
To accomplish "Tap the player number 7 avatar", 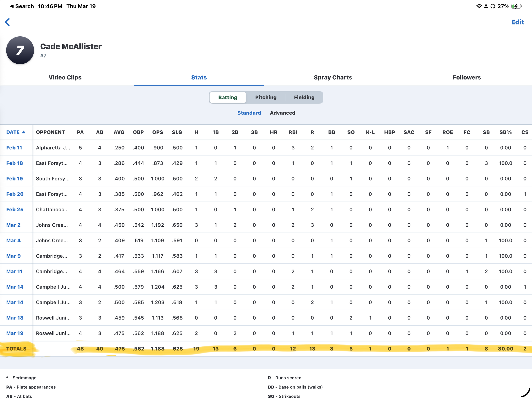I will 20,50.
